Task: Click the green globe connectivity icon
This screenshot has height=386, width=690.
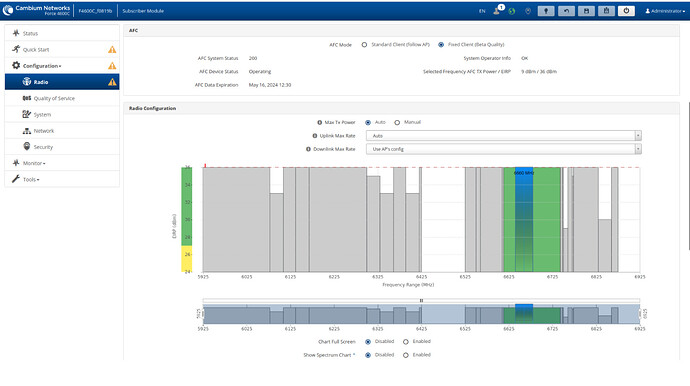Action: click(512, 11)
